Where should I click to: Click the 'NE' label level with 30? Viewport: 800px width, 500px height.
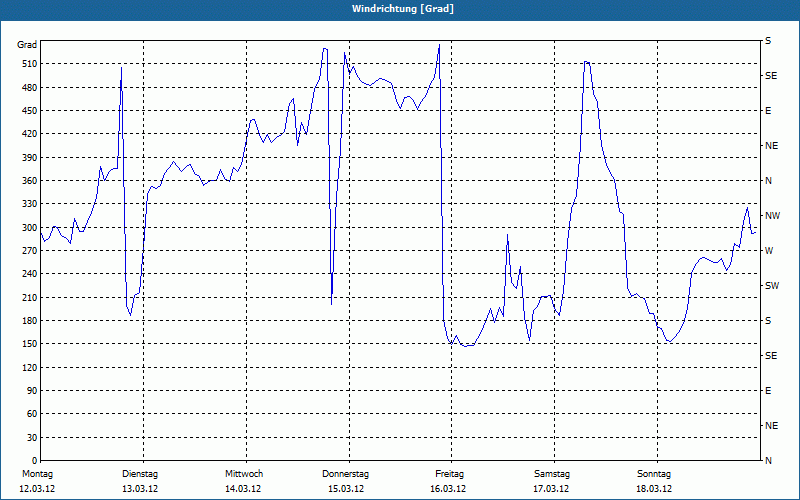pyautogui.click(x=772, y=426)
